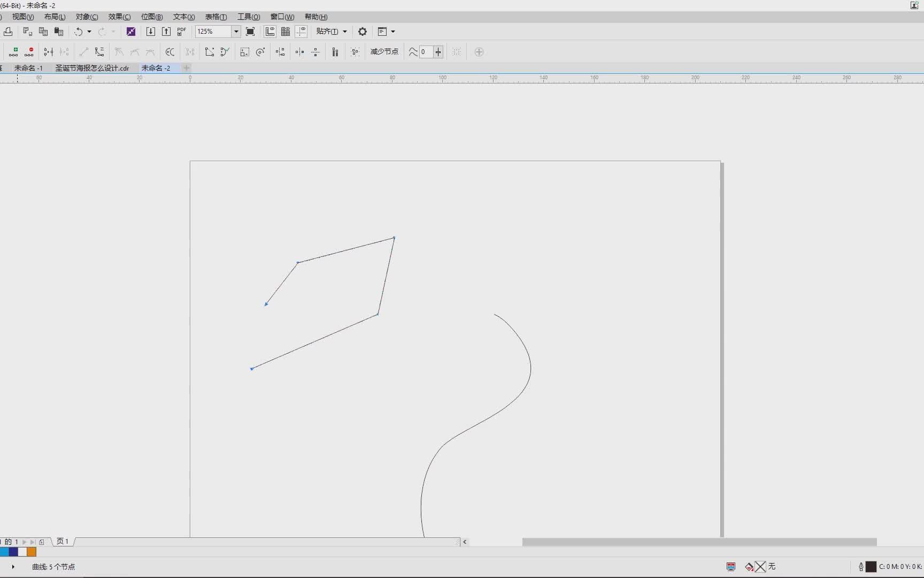This screenshot has width=924, height=578.
Task: Click the Delete Nodes icon
Action: pos(30,51)
